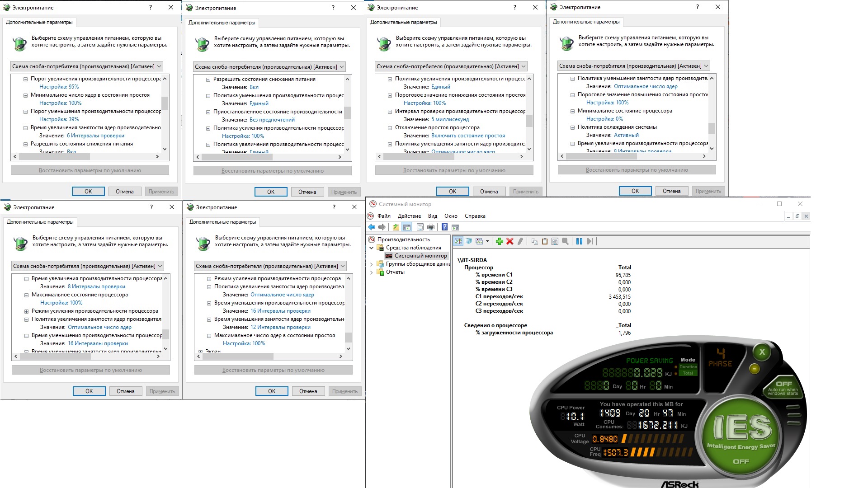
Task: Select Duration mode in the ASRock IES panel
Action: tap(688, 367)
